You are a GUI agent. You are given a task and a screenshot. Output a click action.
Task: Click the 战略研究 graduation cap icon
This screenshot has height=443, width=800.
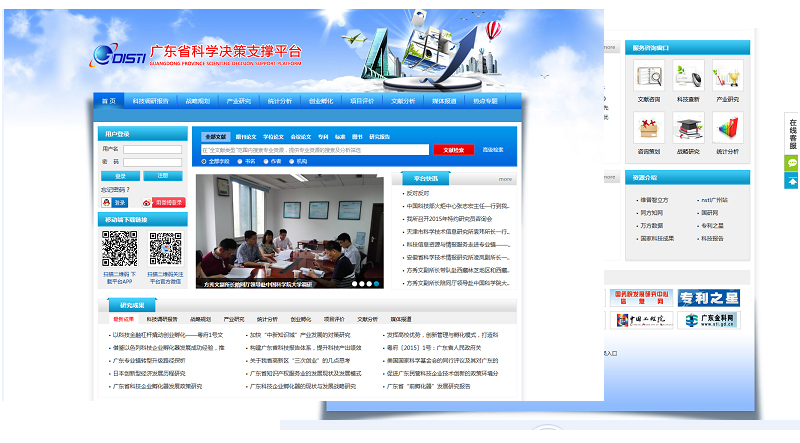tap(688, 127)
